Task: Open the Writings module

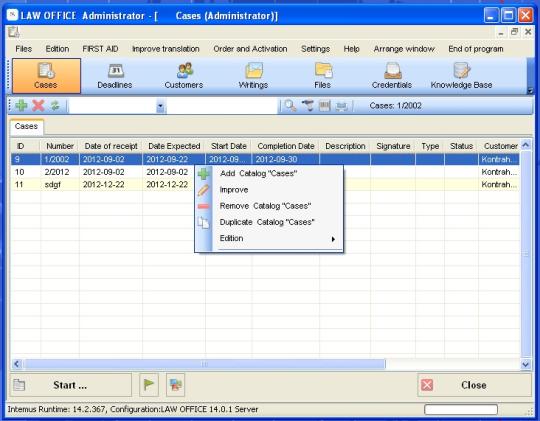Action: click(x=253, y=76)
